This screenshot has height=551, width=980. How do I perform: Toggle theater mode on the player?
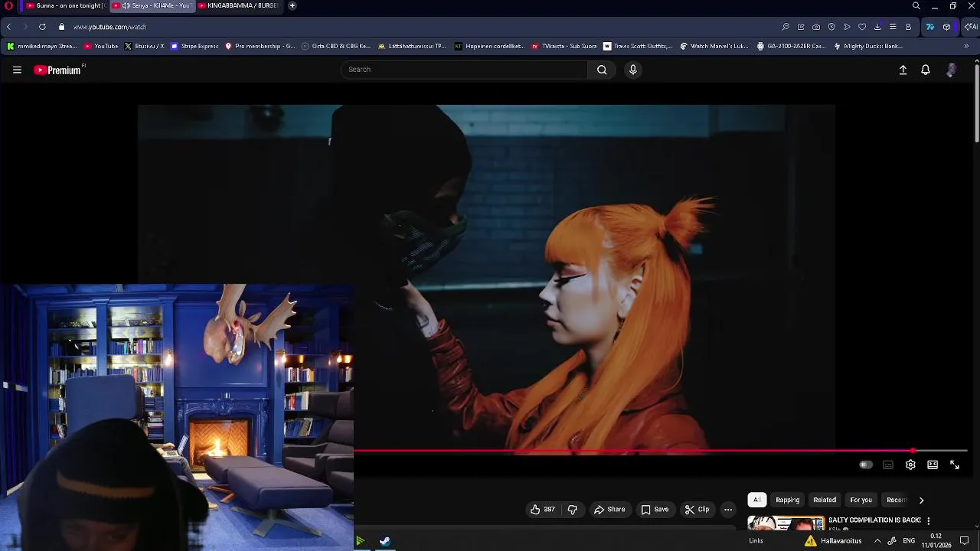pos(933,465)
